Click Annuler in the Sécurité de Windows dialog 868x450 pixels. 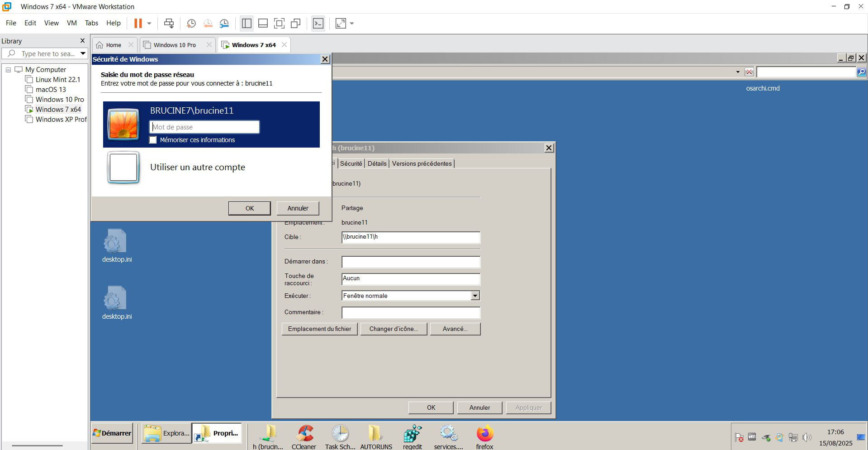click(298, 208)
